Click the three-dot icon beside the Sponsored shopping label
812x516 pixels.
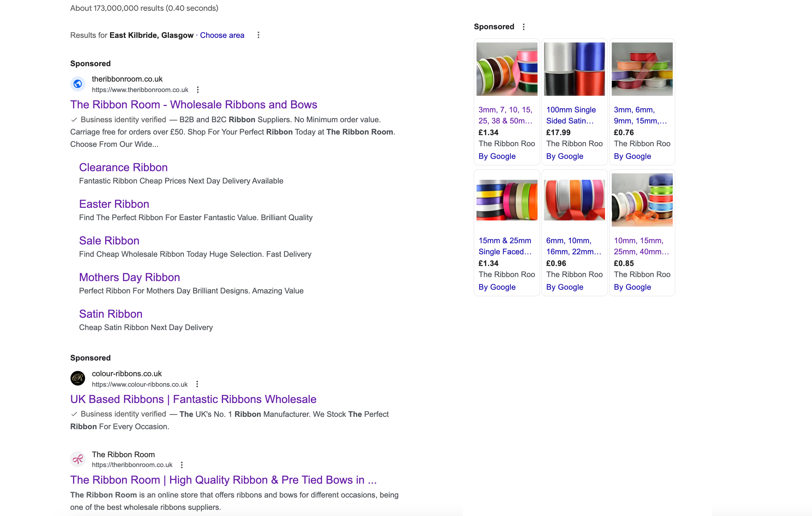pos(524,26)
